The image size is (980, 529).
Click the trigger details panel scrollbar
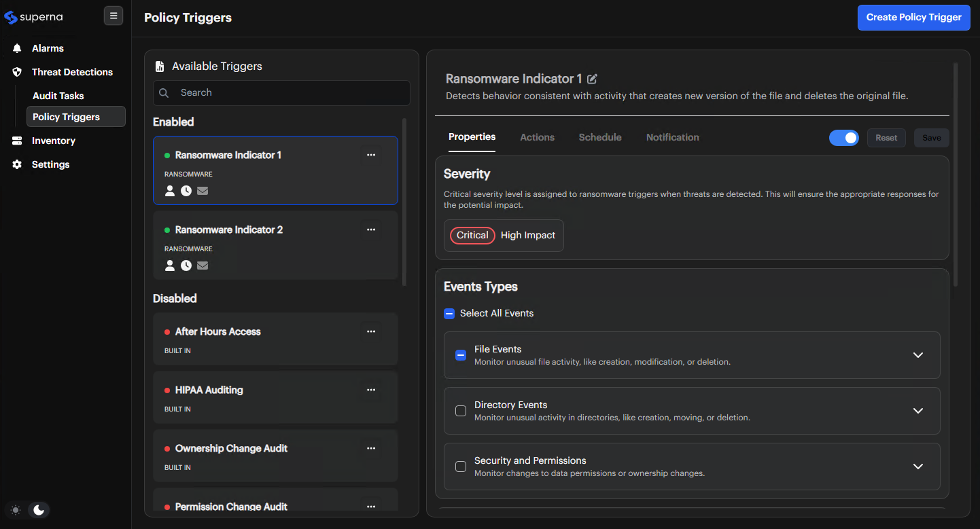956,173
